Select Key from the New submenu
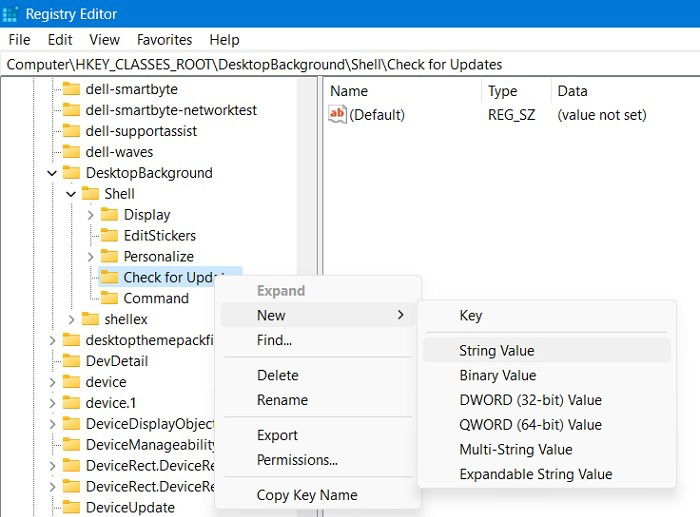 (546, 315)
